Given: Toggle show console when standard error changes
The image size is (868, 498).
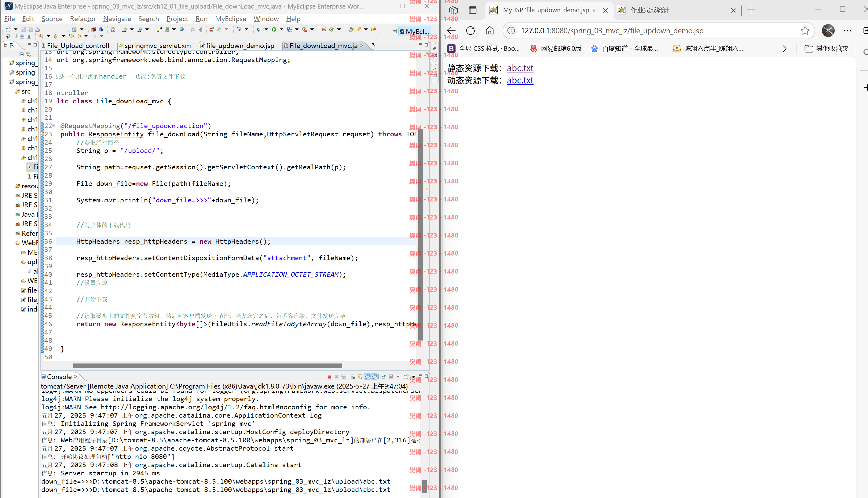Looking at the screenshot, I should point(375,377).
